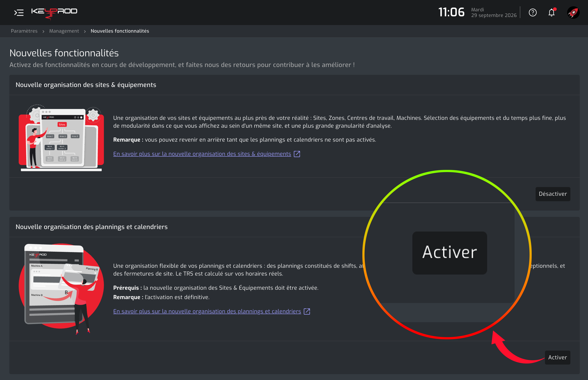Click the small Activer button for plannings et calendriers
This screenshot has height=380, width=588.
pyautogui.click(x=557, y=357)
